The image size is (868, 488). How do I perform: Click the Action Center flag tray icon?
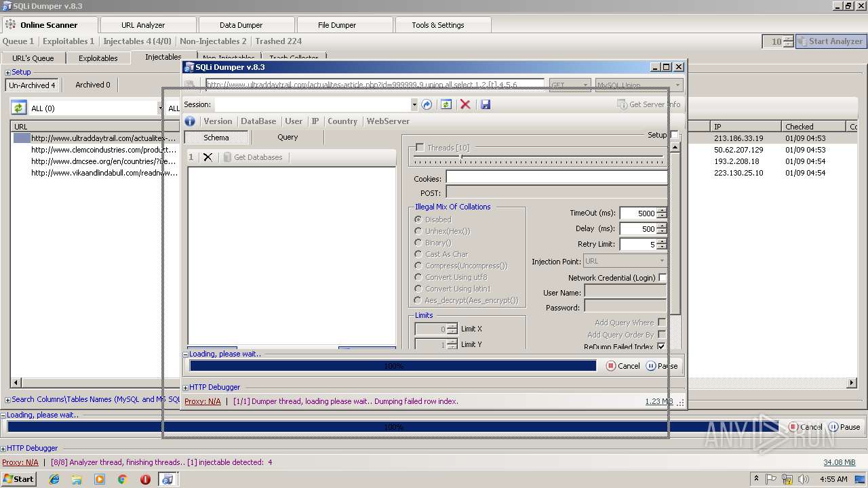(x=771, y=479)
